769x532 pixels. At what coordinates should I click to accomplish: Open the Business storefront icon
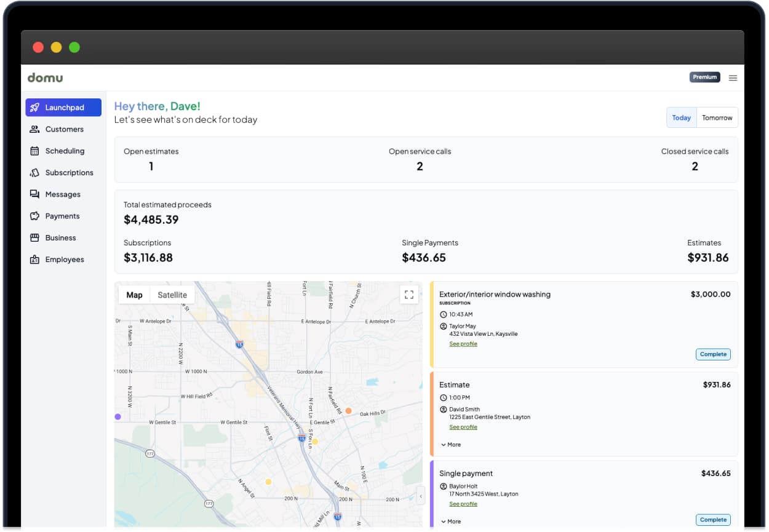click(x=34, y=238)
